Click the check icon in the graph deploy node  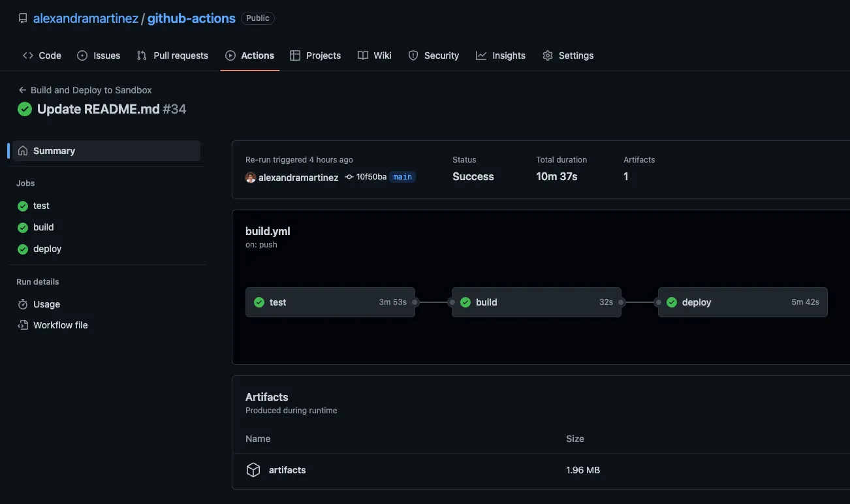point(672,302)
